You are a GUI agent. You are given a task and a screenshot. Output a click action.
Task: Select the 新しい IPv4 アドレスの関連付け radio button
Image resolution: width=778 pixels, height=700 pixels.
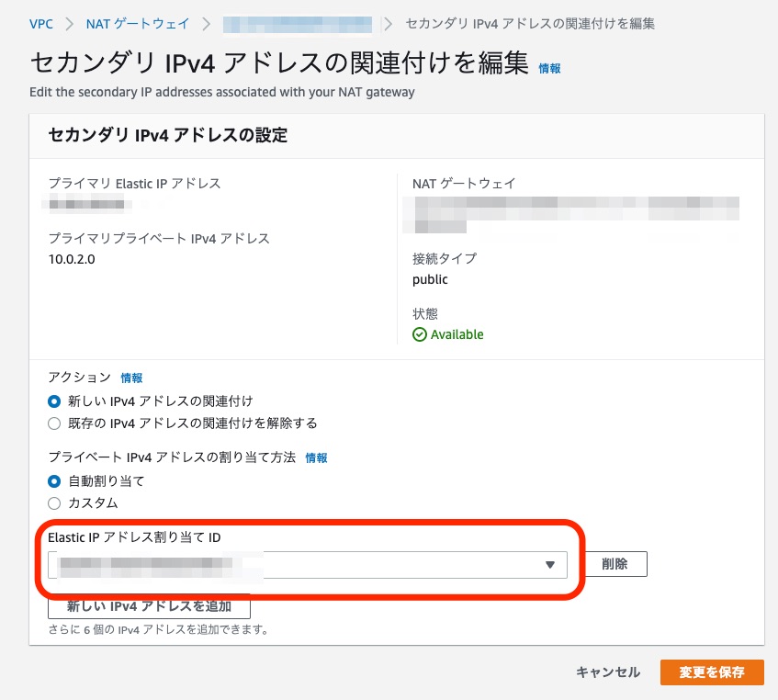pyautogui.click(x=54, y=401)
